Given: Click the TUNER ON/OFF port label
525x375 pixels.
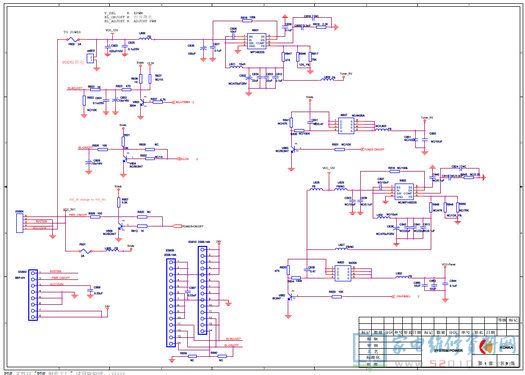Looking at the screenshot, I should point(372,149).
